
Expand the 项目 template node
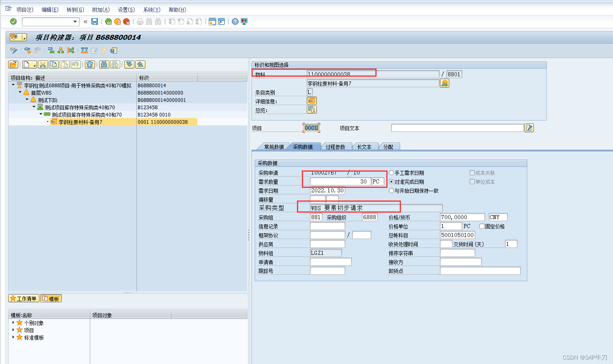click(13, 330)
